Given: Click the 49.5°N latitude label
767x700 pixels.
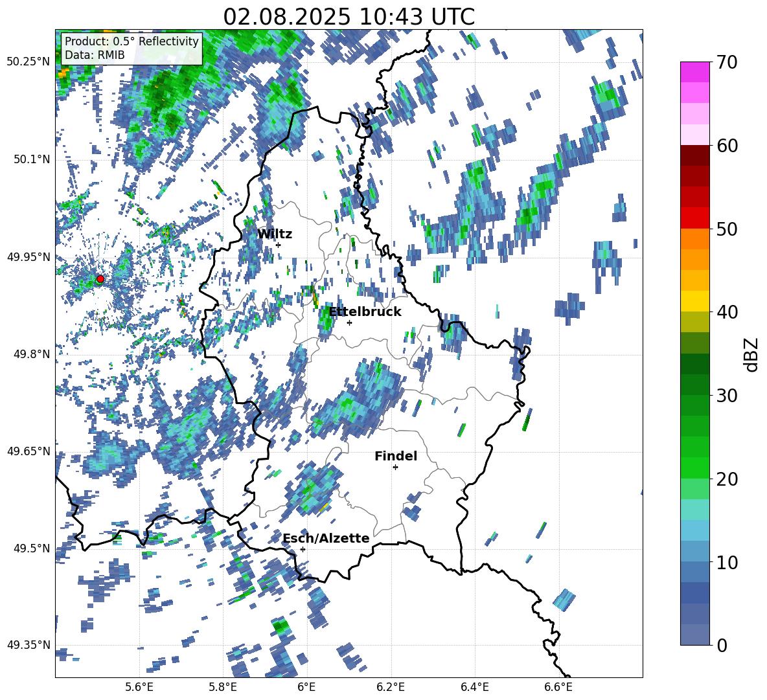Looking at the screenshot, I should 31,548.
